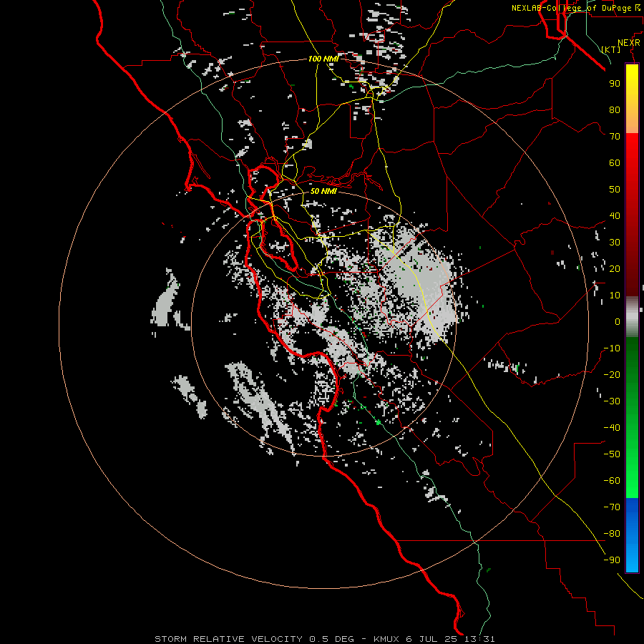Click the "60" value on velocity scale
Image resolution: width=644 pixels, height=644 pixels.
(x=615, y=162)
